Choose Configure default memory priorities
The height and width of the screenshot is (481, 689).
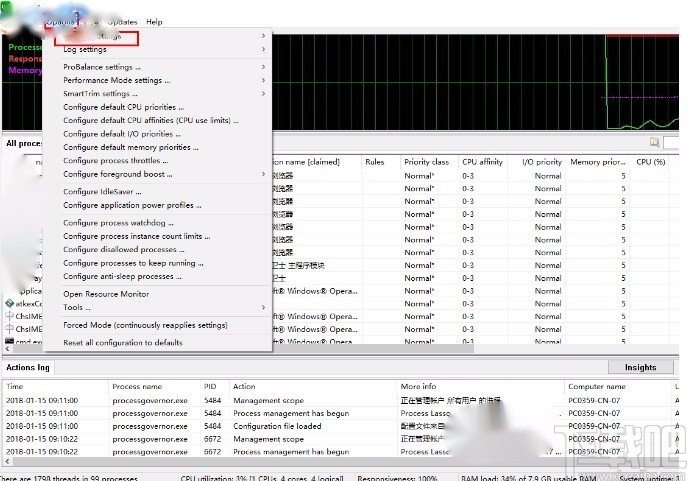tap(131, 147)
